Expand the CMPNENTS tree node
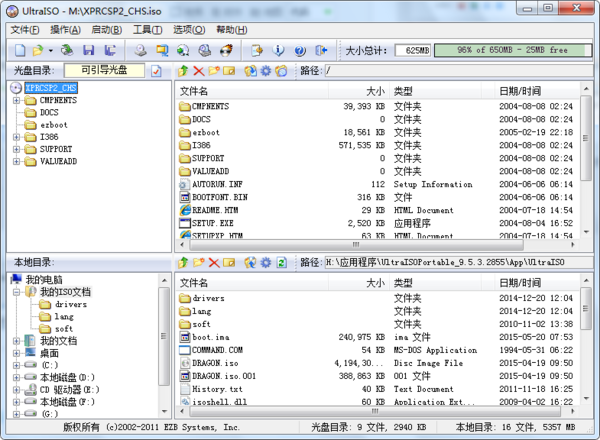600x440 pixels. 16,101
